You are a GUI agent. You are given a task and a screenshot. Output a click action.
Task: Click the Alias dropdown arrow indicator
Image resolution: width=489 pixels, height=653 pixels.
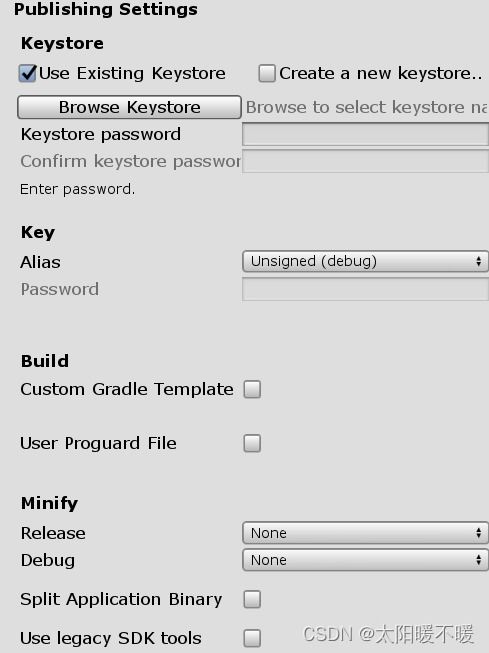[479, 261]
